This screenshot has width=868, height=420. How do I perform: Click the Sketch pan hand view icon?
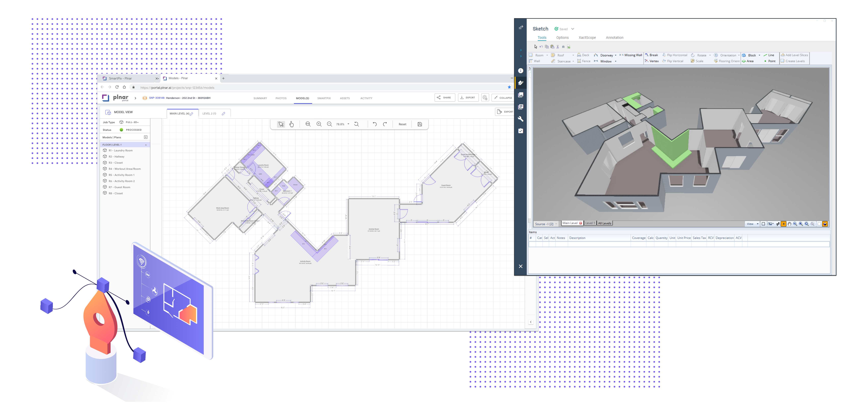790,224
